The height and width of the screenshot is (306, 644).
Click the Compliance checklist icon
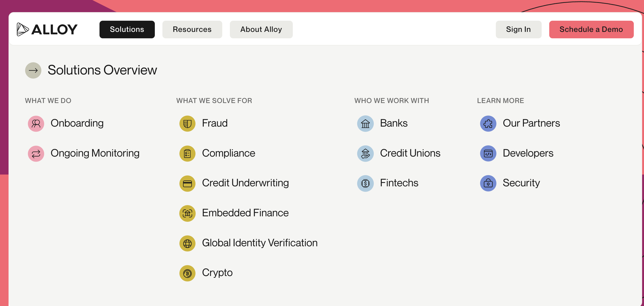point(187,153)
